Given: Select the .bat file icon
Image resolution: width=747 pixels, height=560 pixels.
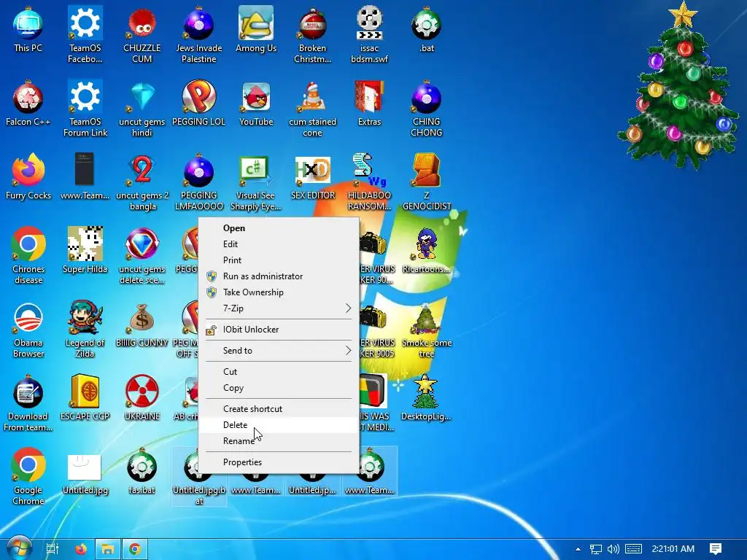Looking at the screenshot, I should (426, 29).
